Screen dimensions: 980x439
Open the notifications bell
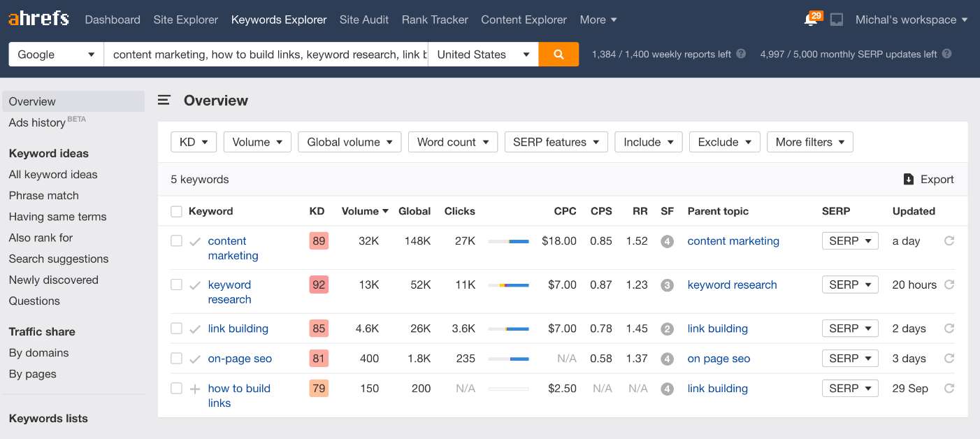812,19
